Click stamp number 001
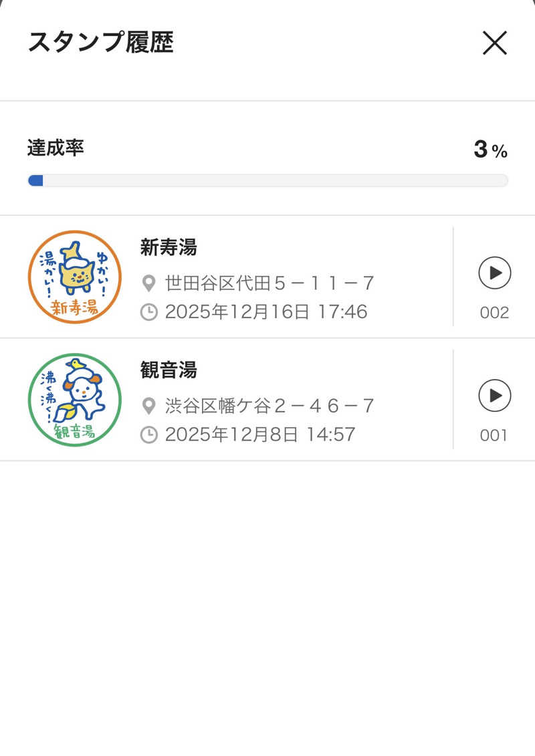 tap(494, 436)
